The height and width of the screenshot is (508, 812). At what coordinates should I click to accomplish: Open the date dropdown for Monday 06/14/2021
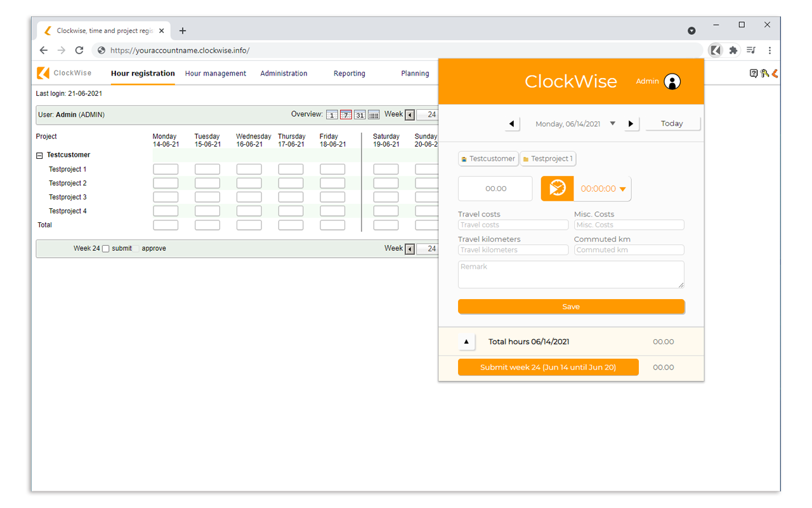[x=613, y=124]
